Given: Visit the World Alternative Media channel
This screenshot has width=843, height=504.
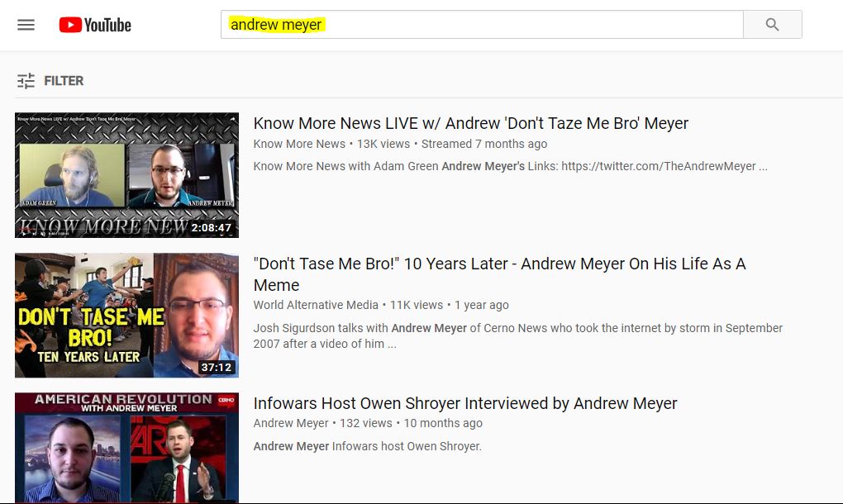Looking at the screenshot, I should (x=316, y=305).
